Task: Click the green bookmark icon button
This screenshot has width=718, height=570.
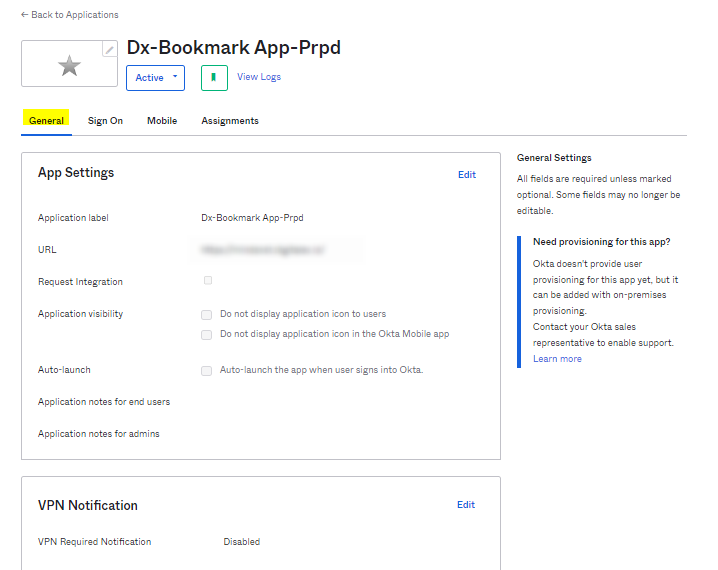Action: click(213, 77)
